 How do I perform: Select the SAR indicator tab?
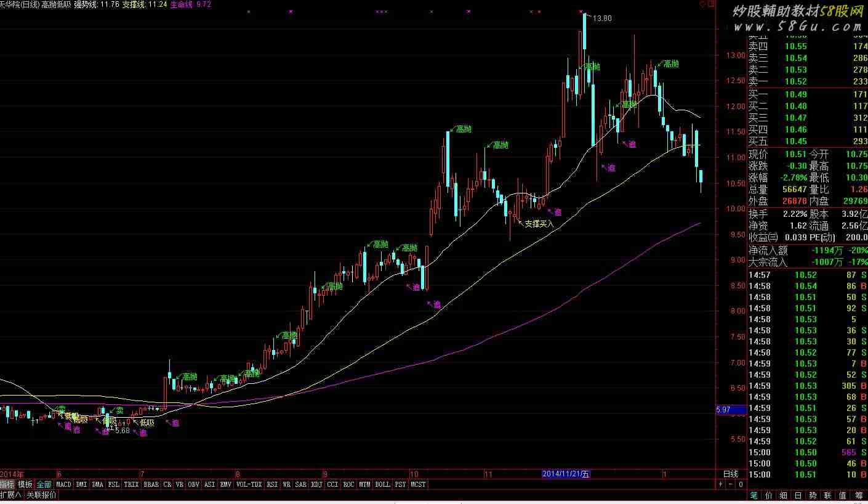pyautogui.click(x=301, y=484)
